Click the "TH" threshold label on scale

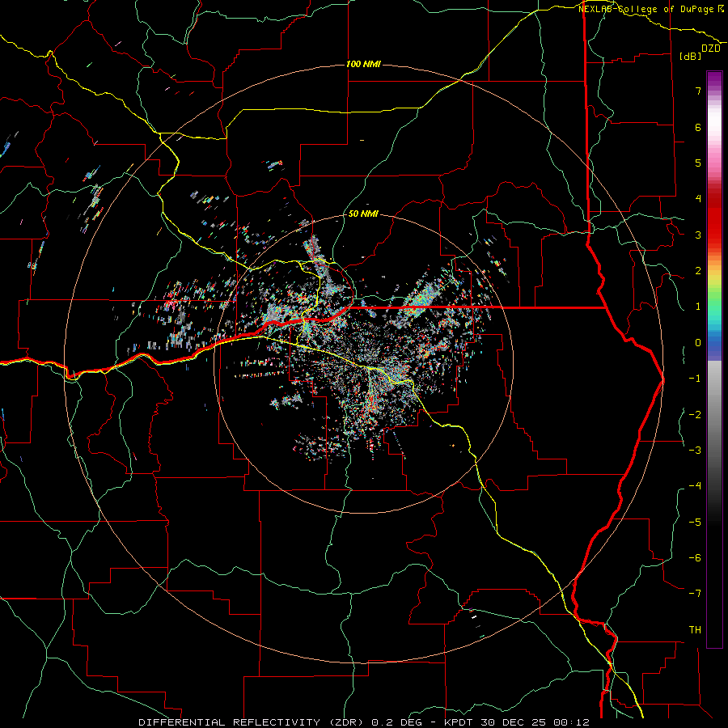point(695,630)
